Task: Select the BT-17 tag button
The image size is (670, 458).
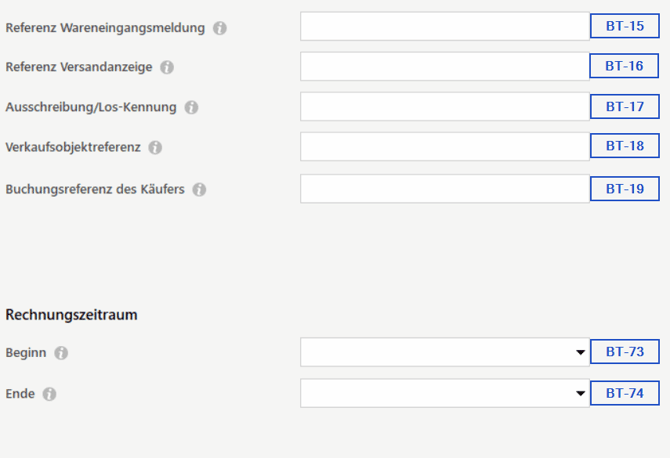Action: coord(625,106)
